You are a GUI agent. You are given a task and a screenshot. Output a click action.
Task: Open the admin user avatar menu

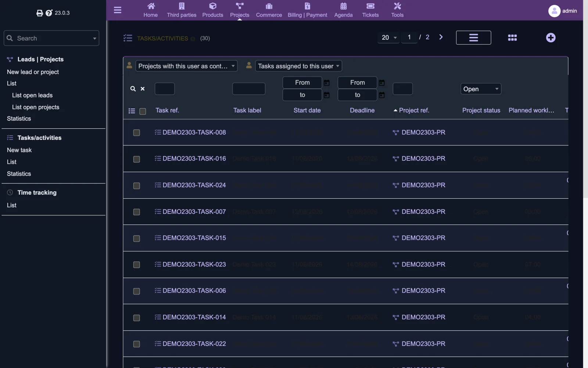click(x=554, y=11)
